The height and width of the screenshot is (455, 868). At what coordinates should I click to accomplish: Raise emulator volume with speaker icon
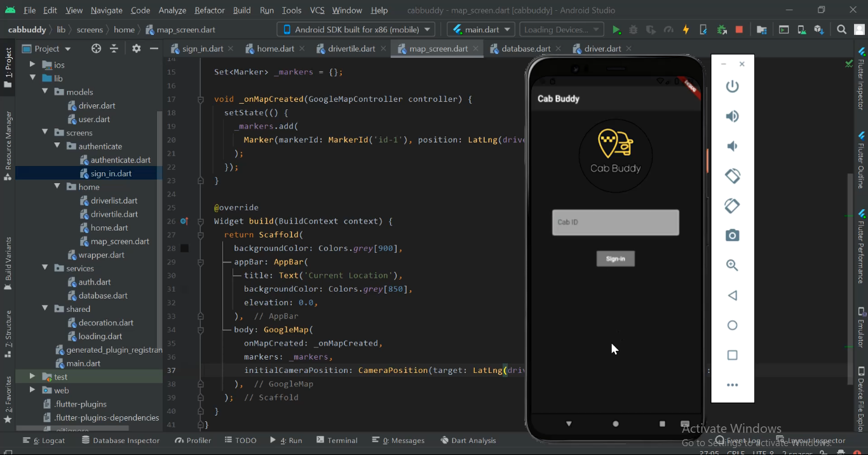(733, 116)
